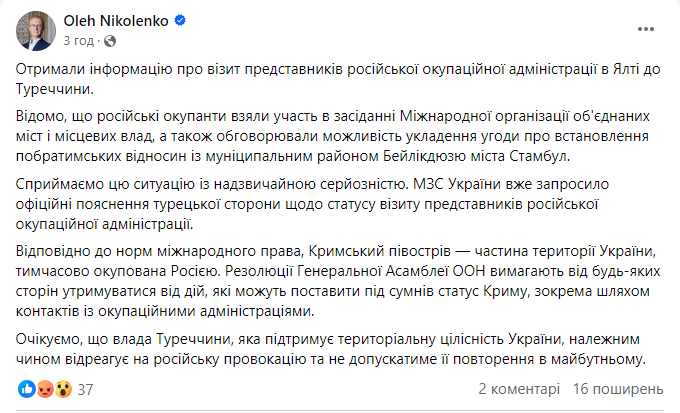
Task: Open the '2 коментарі' comments
Action: [x=520, y=388]
